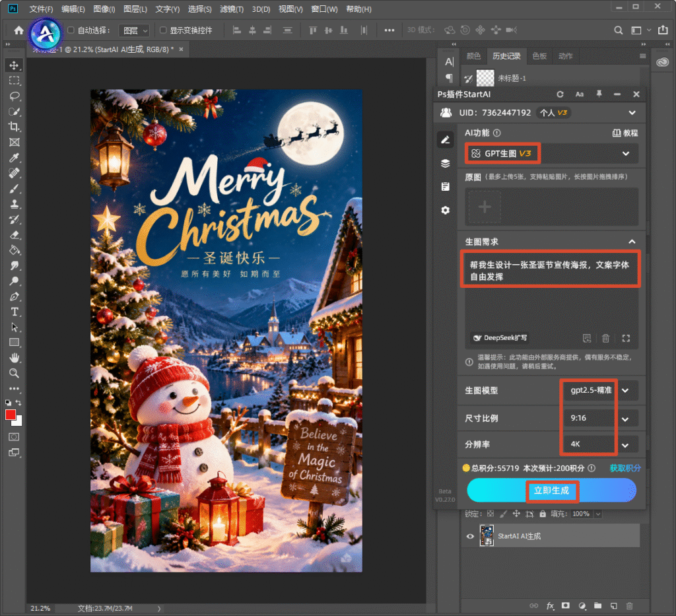Select the Eyedropper tool
Screen dimensions: 676x616
point(15,158)
